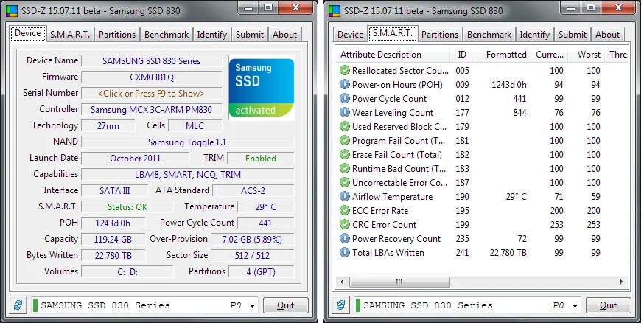Click green check for CRC Error Count
Screen dimensions: 644x323
(x=345, y=224)
